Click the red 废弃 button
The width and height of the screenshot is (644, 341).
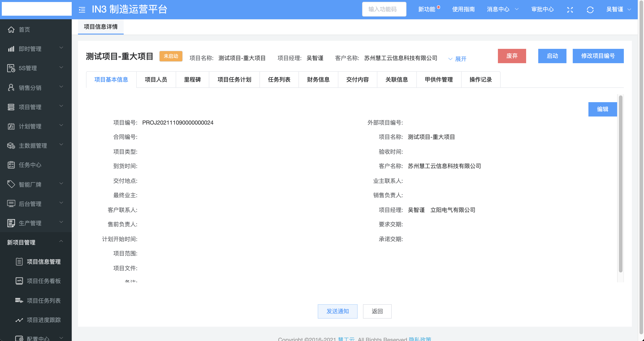(512, 56)
